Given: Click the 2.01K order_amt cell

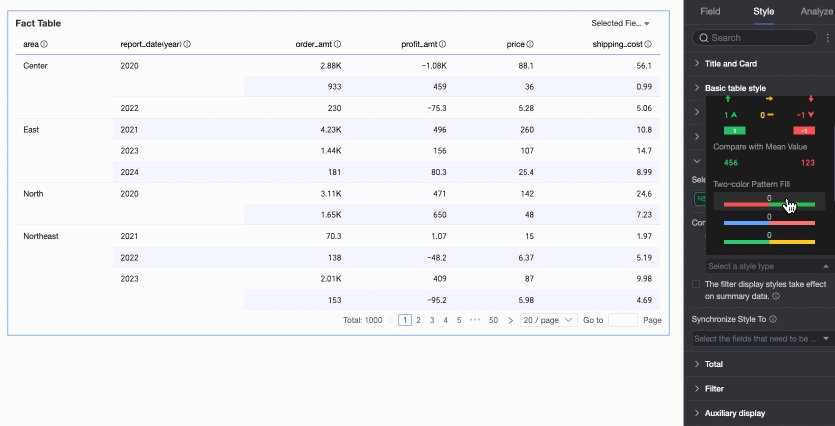Looking at the screenshot, I should pyautogui.click(x=331, y=279).
